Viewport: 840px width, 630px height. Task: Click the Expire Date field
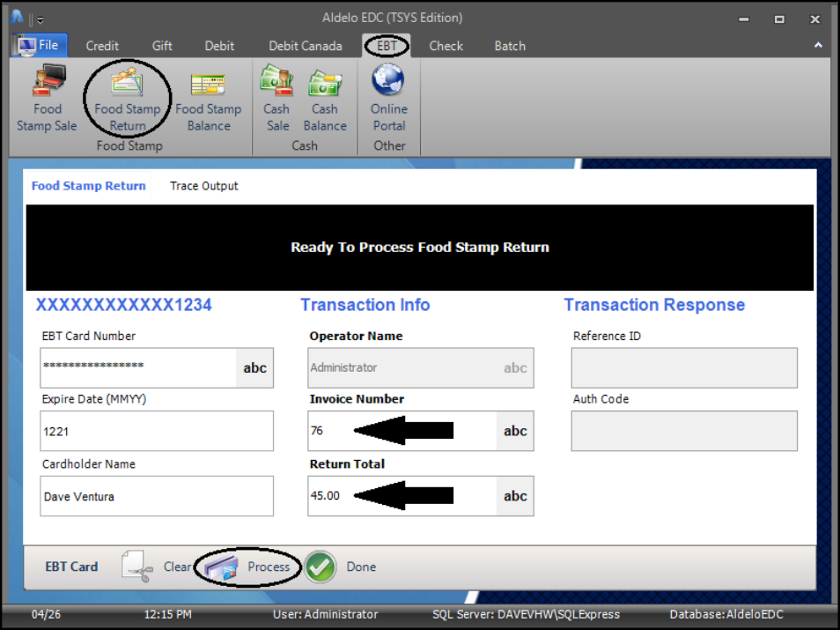[157, 431]
